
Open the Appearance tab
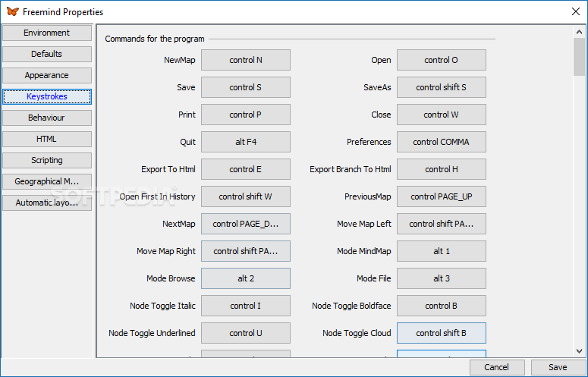click(47, 75)
